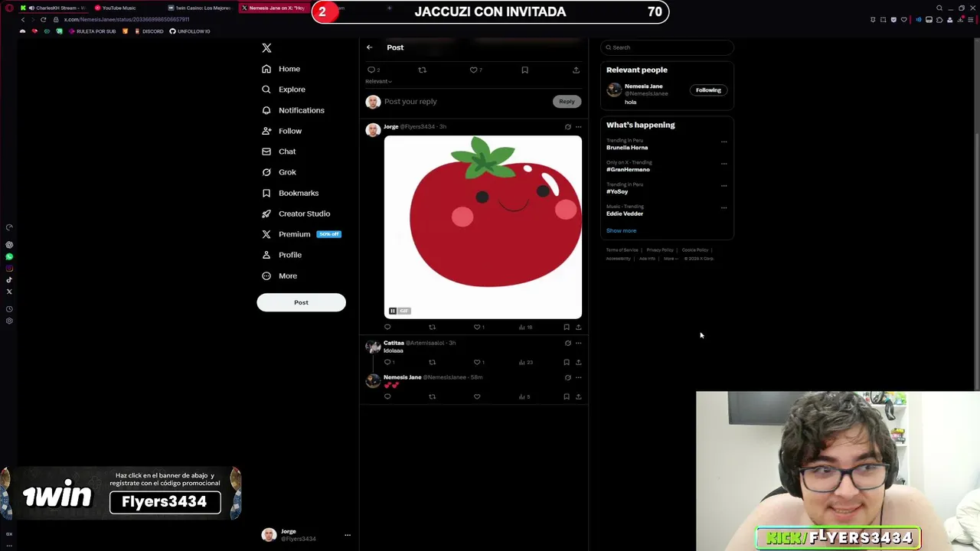The width and height of the screenshot is (980, 551).
Task: Open more options on Nemesis Jane's reply
Action: (578, 377)
